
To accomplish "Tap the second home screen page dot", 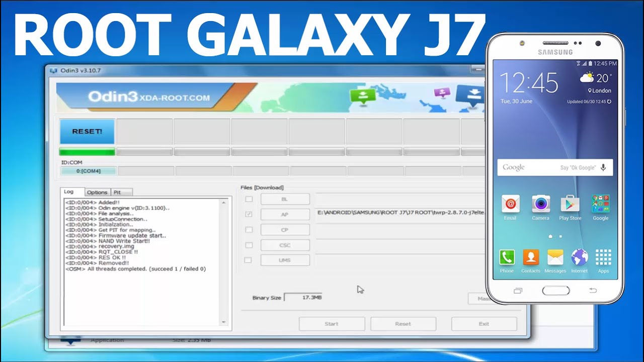I will [x=560, y=236].
